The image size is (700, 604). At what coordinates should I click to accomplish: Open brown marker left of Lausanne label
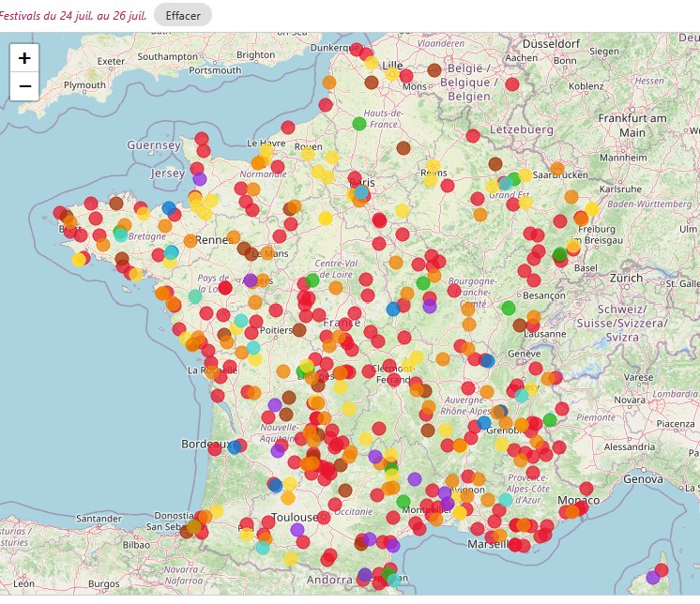[519, 325]
